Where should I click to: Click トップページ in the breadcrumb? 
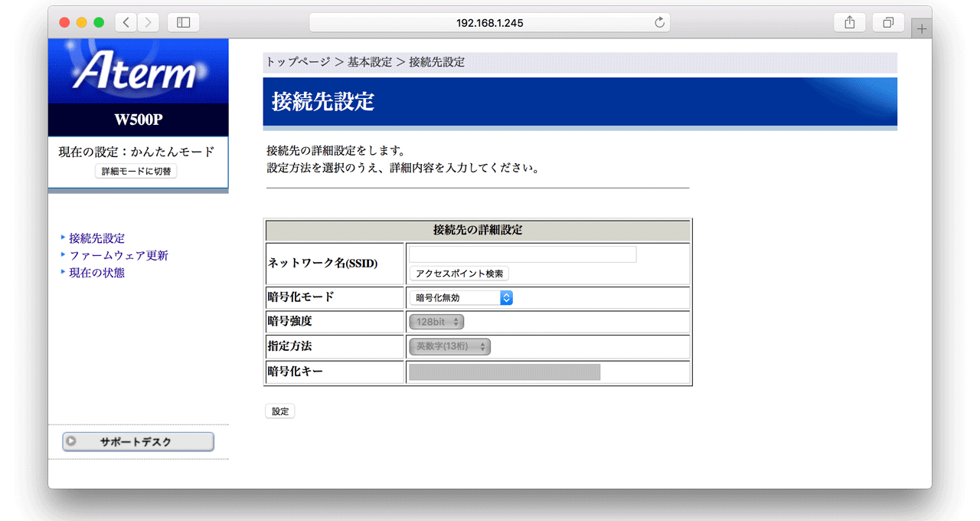pos(298,62)
